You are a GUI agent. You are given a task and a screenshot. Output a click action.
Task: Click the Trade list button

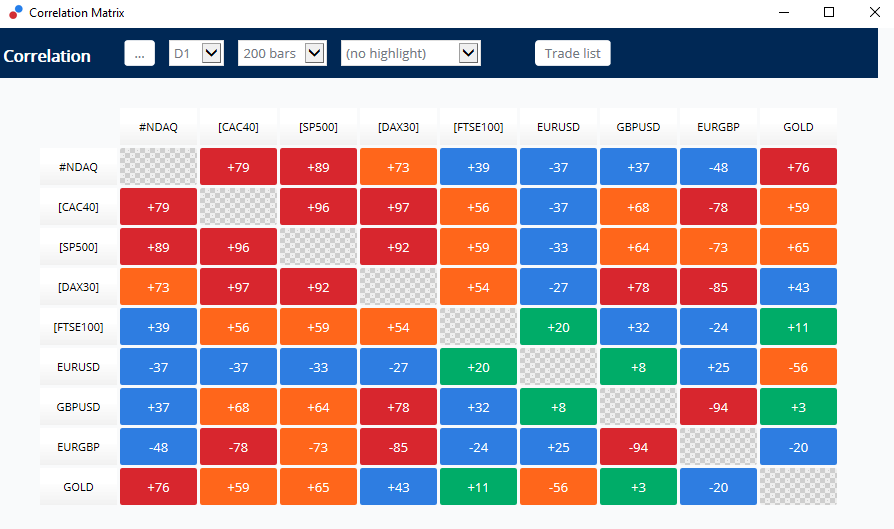pyautogui.click(x=572, y=54)
